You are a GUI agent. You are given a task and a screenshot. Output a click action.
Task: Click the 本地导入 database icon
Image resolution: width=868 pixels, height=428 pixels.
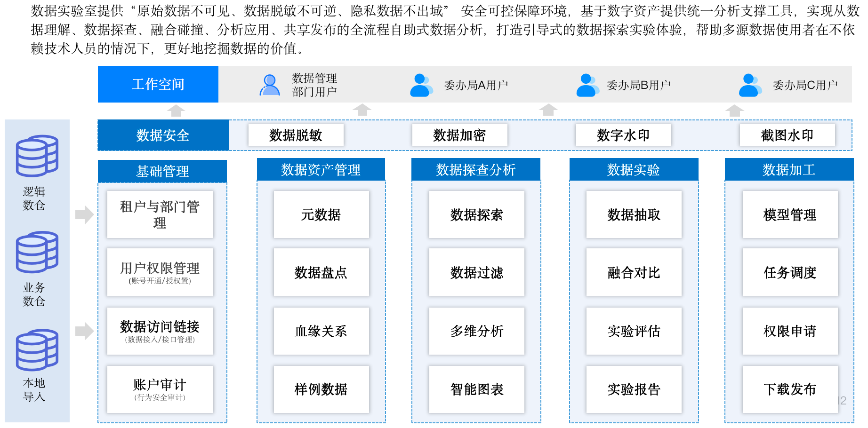click(x=37, y=350)
